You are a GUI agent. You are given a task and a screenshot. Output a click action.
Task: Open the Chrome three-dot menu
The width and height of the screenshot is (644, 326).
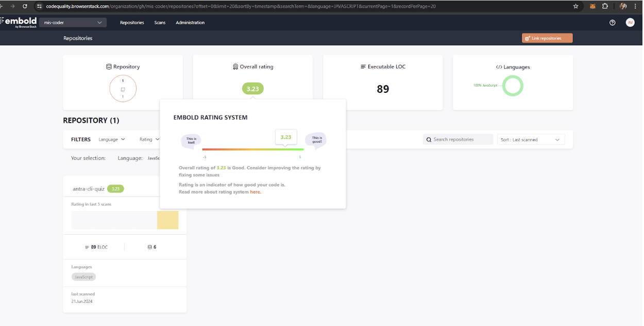click(x=636, y=6)
